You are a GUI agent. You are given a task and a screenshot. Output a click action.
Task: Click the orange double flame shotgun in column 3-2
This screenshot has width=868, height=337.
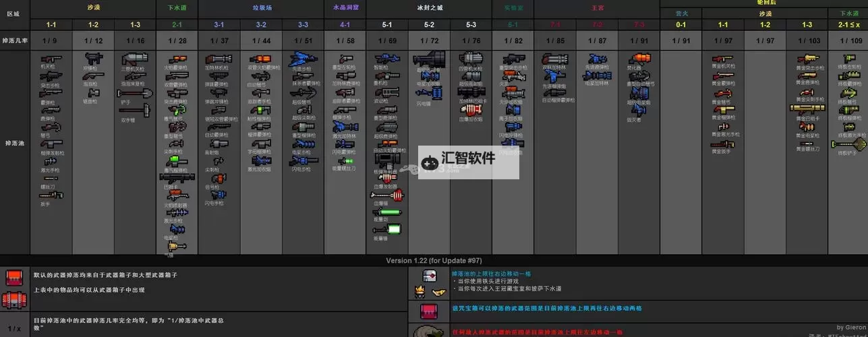(260, 59)
